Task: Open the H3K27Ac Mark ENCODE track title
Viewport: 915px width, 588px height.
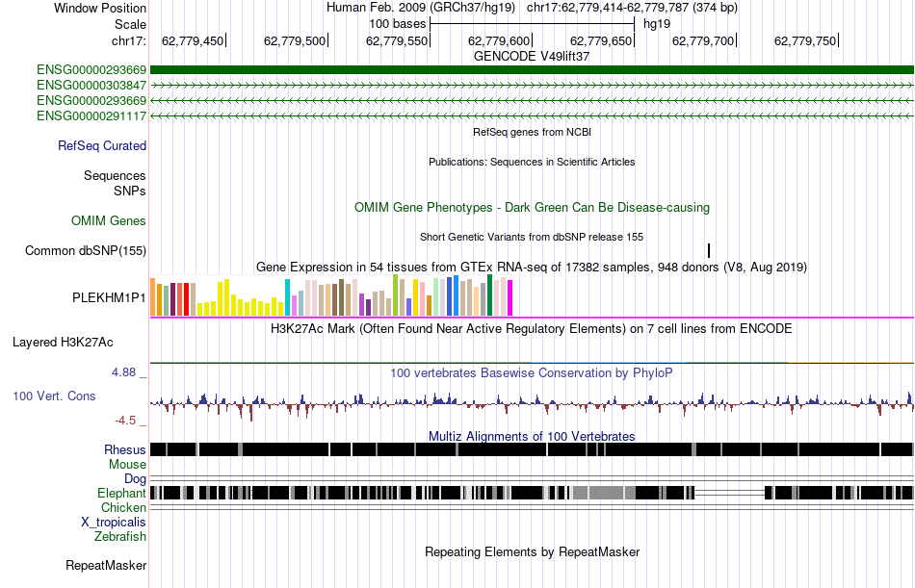Action: coord(532,329)
